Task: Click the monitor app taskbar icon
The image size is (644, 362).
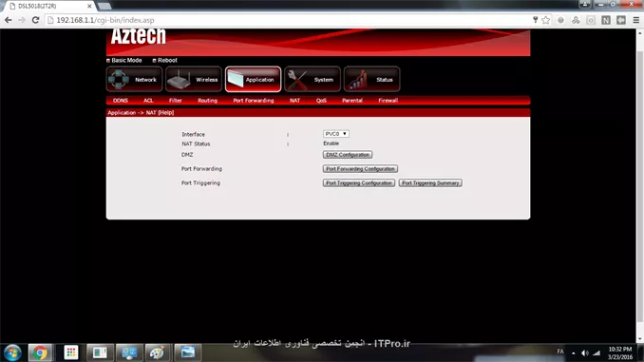Action: [129, 352]
